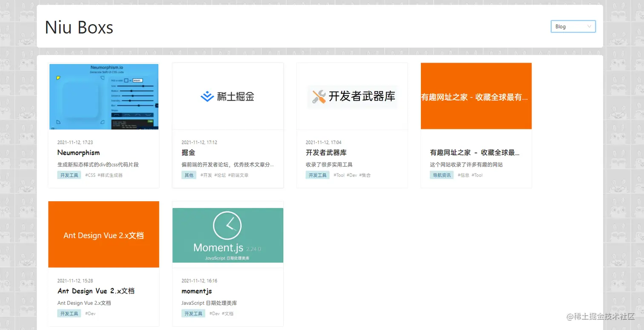Screen dimensions: 644x330
Task: Select 开发工具 tag on momentjs card
Action: point(193,314)
